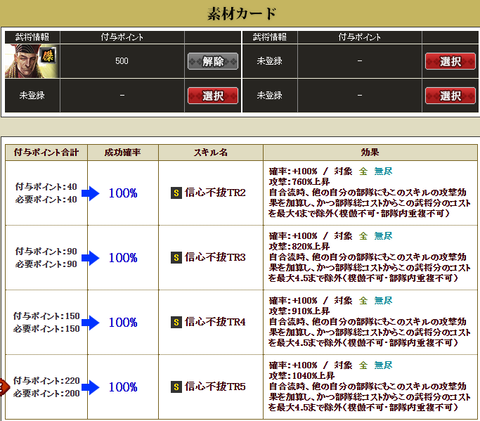The image size is (480, 421).
Task: Click the 100% success rate for 信心不抜TR5
Action: click(123, 387)
